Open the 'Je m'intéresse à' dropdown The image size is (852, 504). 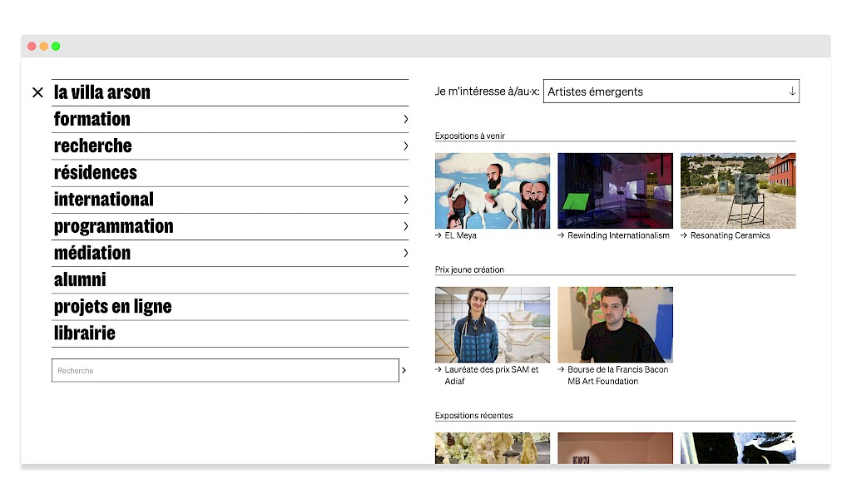(x=671, y=91)
